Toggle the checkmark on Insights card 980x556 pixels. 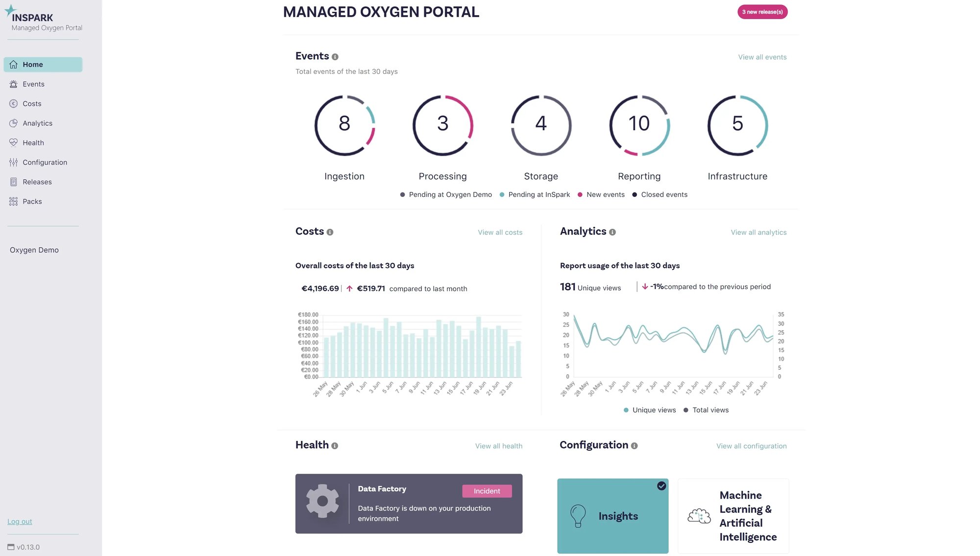click(x=661, y=486)
